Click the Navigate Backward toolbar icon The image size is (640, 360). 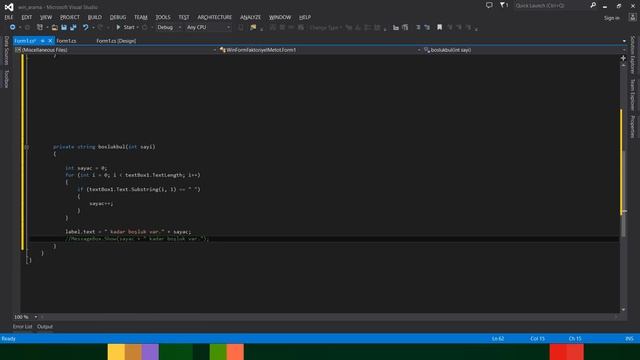[x=13, y=27]
